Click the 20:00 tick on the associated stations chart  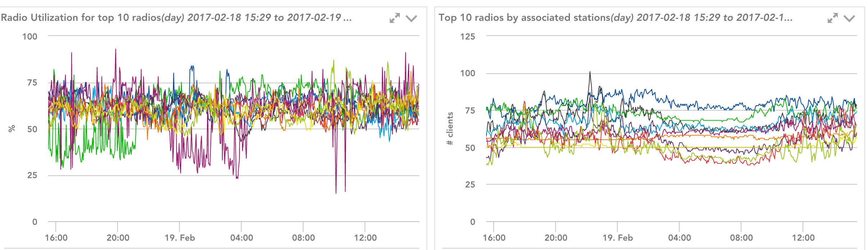pos(556,237)
